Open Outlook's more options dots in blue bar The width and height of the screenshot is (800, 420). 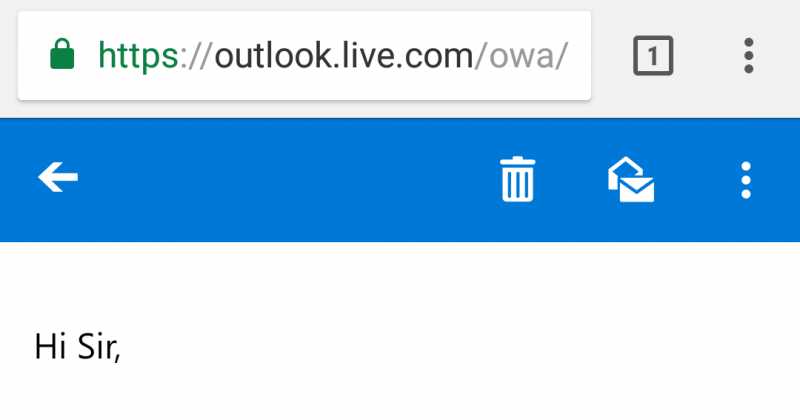(745, 180)
